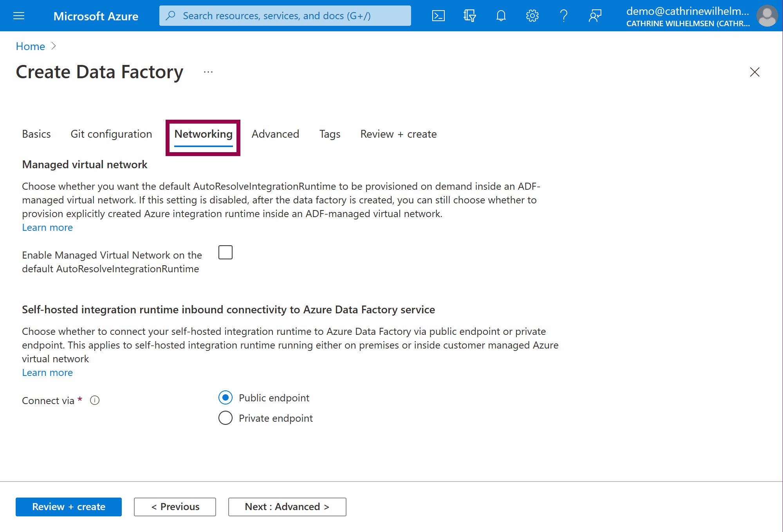Click the search resources input field
The height and width of the screenshot is (532, 783).
[285, 16]
